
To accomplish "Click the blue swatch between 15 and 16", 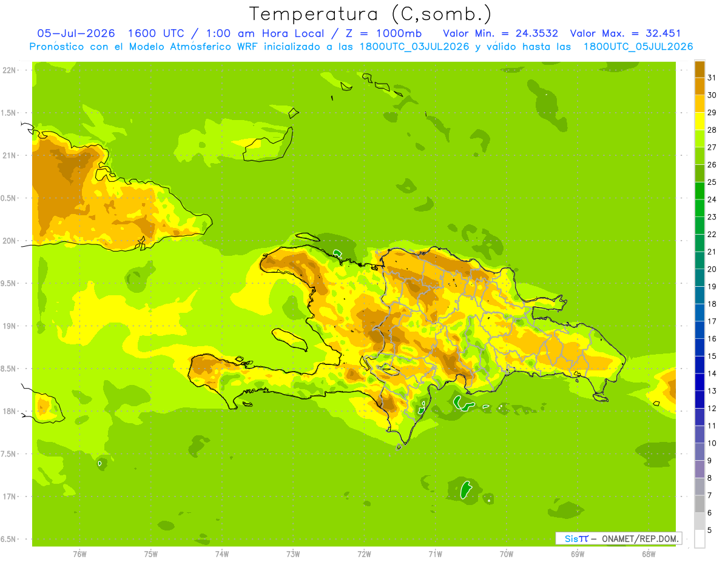I will [699, 347].
